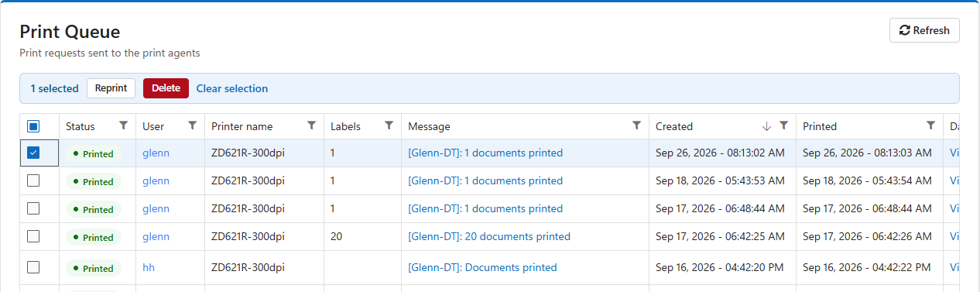This screenshot has width=980, height=292.
Task: Click labels count 1 in Sep 26 row
Action: click(x=333, y=153)
